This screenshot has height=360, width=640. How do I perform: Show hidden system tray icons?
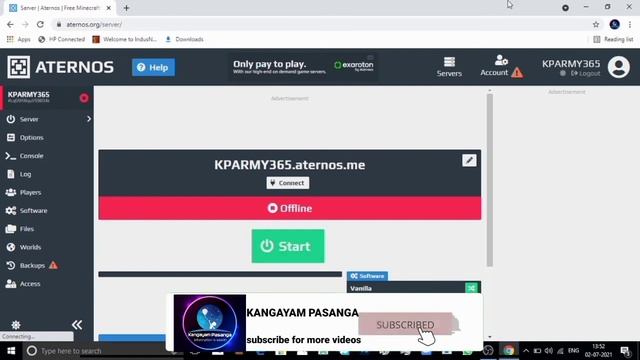526,351
